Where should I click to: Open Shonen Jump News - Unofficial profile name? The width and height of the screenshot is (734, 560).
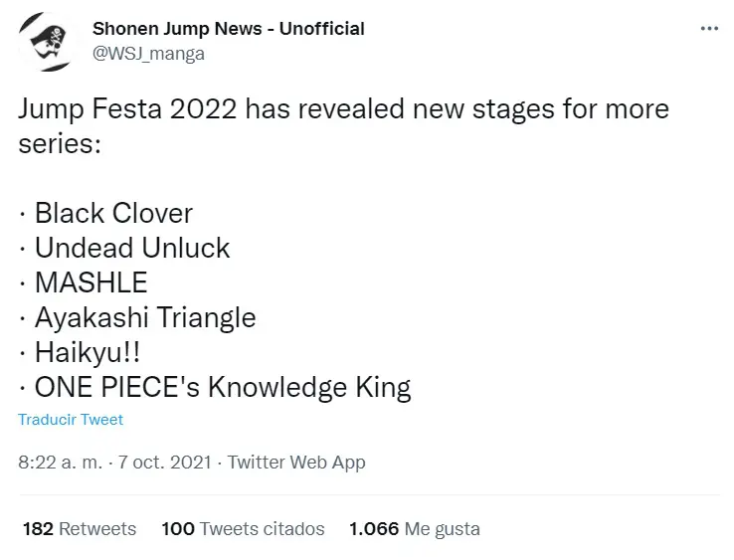pos(229,29)
